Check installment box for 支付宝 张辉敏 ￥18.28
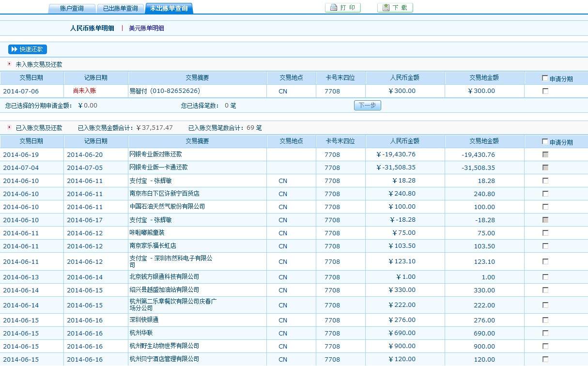This screenshot has height=366, width=588. (545, 181)
